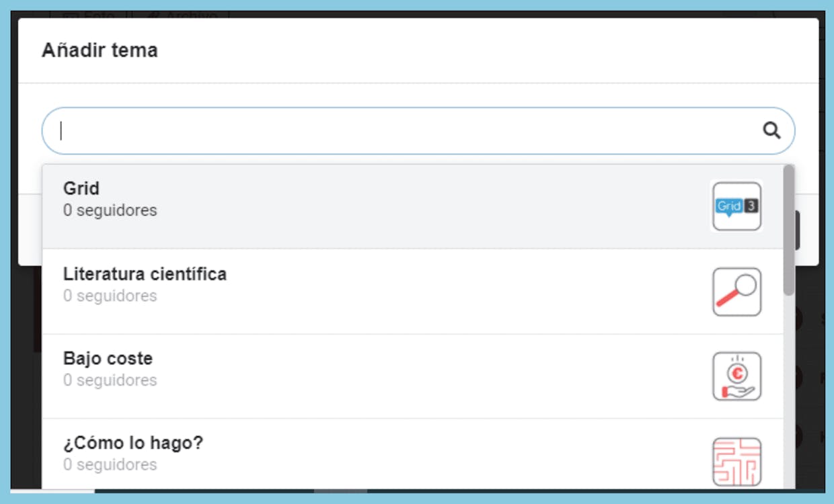The height and width of the screenshot is (504, 834).
Task: Click the Añadir tema dialog title
Action: (x=100, y=50)
